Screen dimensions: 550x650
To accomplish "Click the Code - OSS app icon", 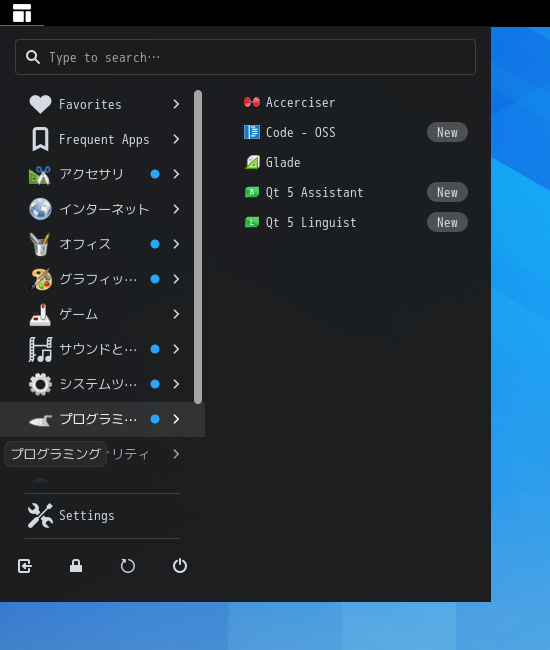I will 252,132.
